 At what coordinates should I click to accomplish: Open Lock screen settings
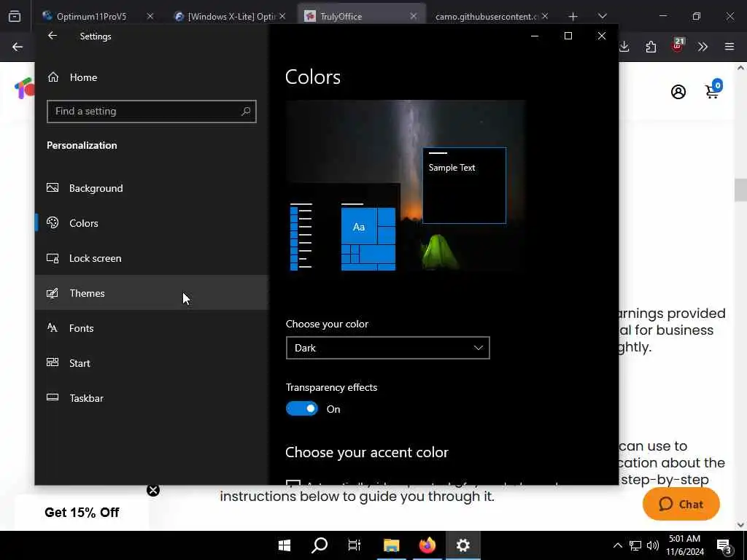click(152, 258)
